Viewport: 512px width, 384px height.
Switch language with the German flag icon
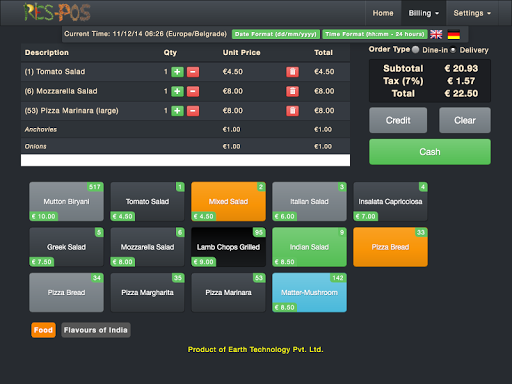pos(454,34)
